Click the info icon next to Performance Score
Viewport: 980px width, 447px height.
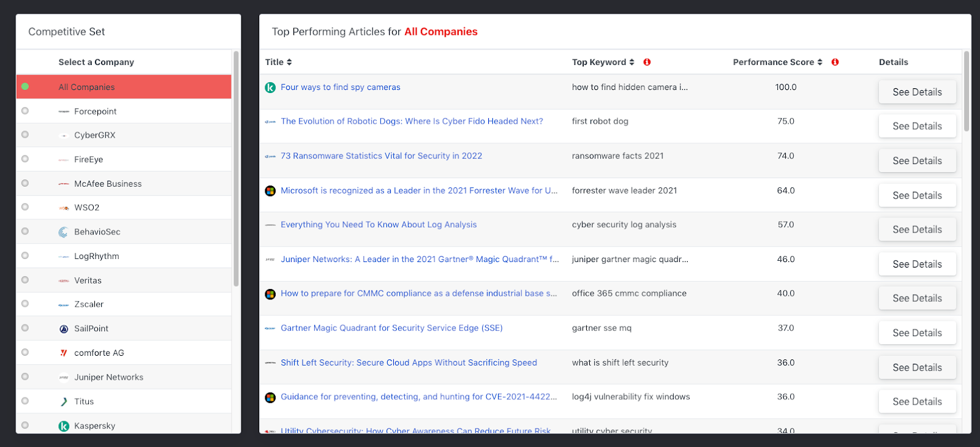835,62
